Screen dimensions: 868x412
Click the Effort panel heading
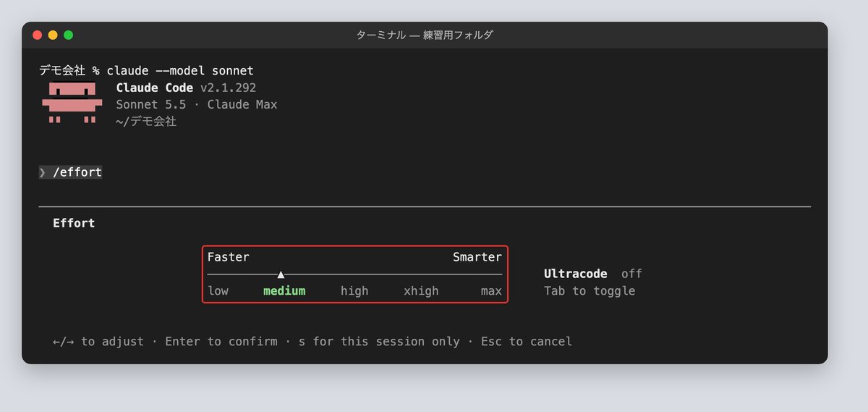pos(74,223)
